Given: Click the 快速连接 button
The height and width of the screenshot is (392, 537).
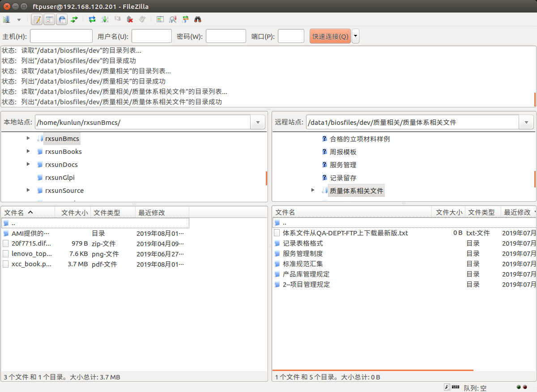Looking at the screenshot, I should [330, 36].
